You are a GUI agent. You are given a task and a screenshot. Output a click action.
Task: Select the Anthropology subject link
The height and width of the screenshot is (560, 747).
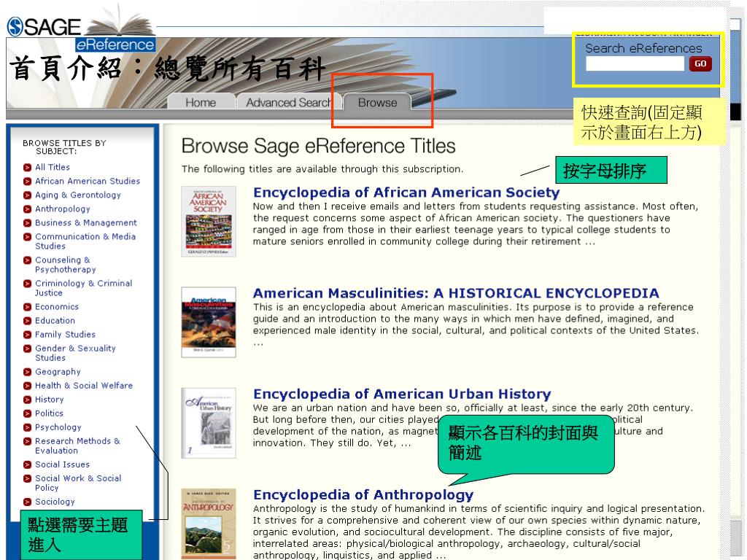63,209
